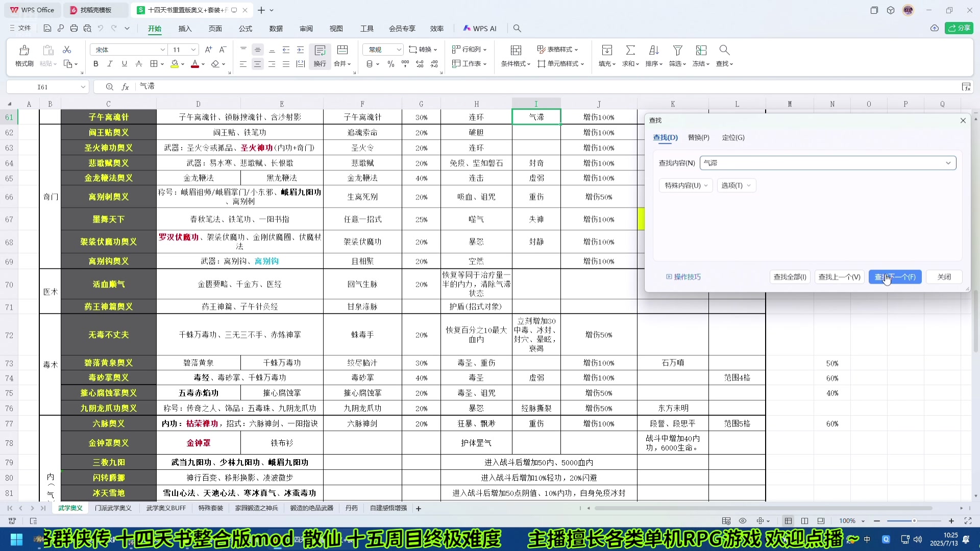Click the search icon beside WPS AI
Image resolution: width=980 pixels, height=551 pixels.
[x=517, y=29]
